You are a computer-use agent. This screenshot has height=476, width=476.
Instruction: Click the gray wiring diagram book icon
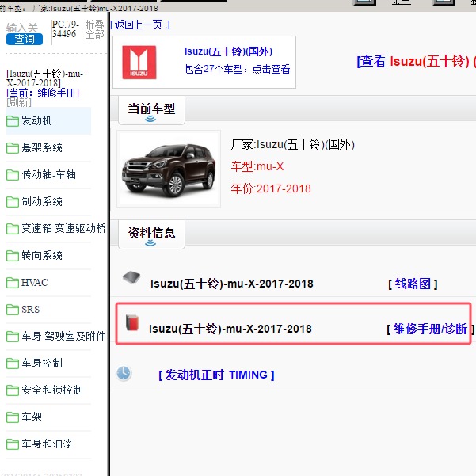[131, 277]
